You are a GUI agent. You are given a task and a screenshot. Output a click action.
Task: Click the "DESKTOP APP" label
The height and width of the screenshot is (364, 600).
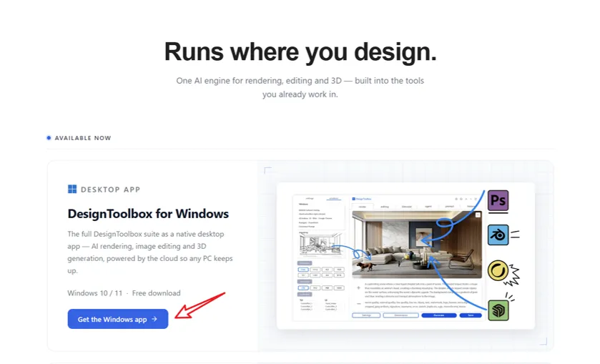[111, 190]
